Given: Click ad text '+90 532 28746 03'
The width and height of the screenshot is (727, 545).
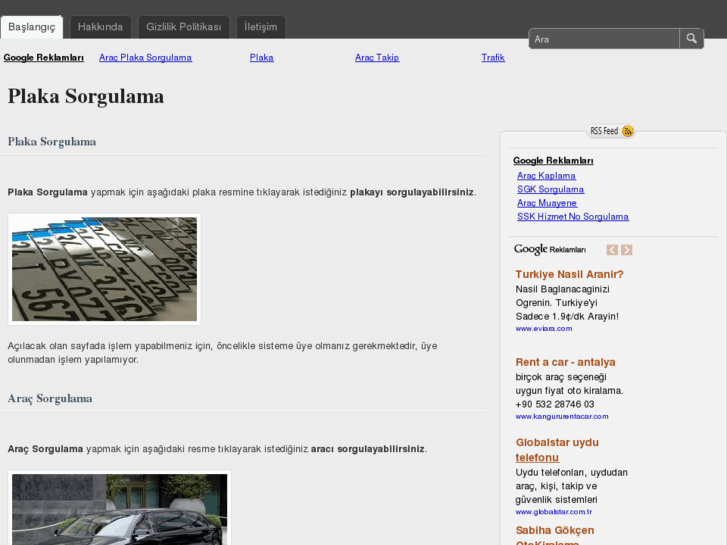Looking at the screenshot, I should (x=555, y=404).
